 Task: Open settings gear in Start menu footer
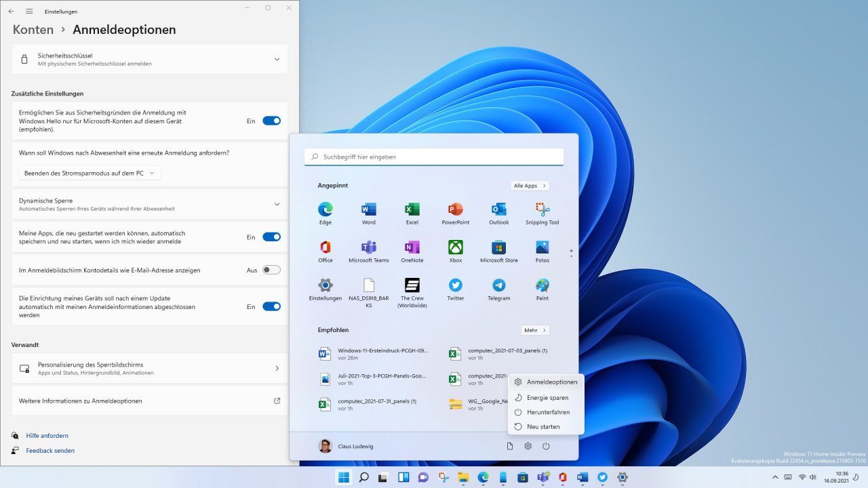[x=528, y=446]
